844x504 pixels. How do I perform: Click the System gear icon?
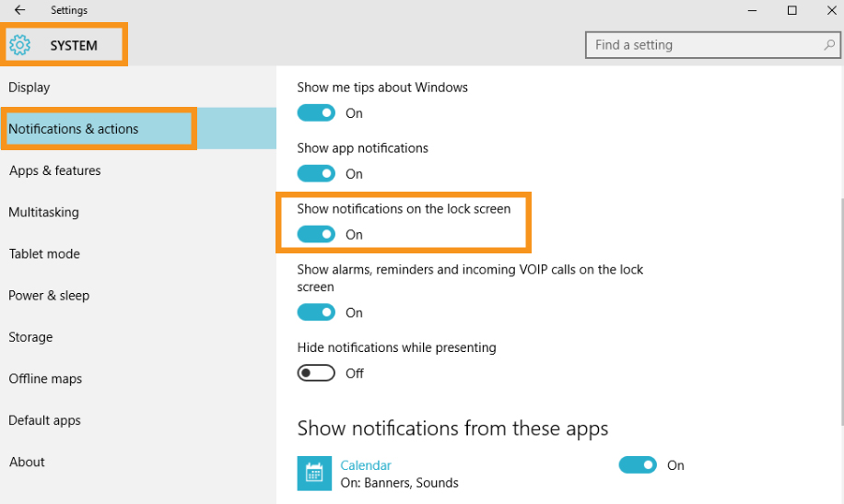coord(20,45)
